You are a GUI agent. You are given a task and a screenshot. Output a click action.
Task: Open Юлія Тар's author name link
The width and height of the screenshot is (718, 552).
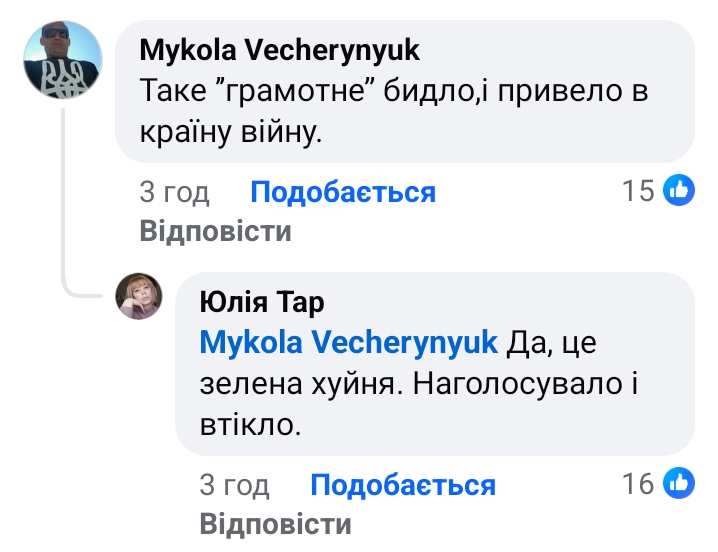coord(262,301)
